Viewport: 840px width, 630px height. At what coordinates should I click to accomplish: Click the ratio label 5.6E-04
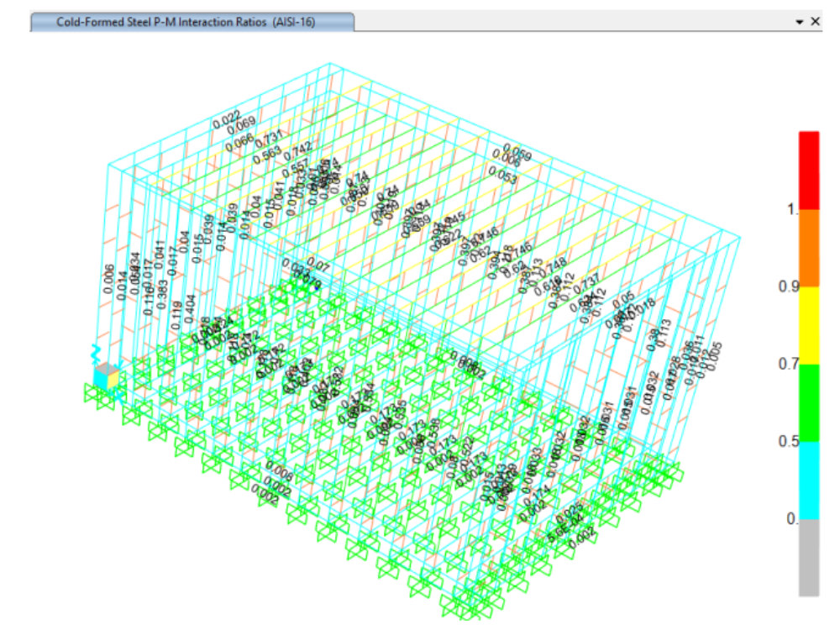pos(565,530)
